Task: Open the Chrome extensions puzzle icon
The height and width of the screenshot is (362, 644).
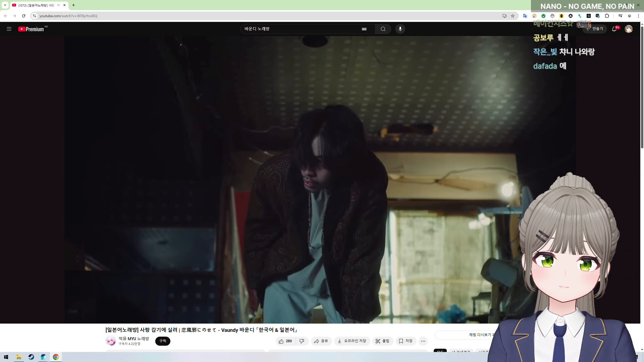Action: 607,16
